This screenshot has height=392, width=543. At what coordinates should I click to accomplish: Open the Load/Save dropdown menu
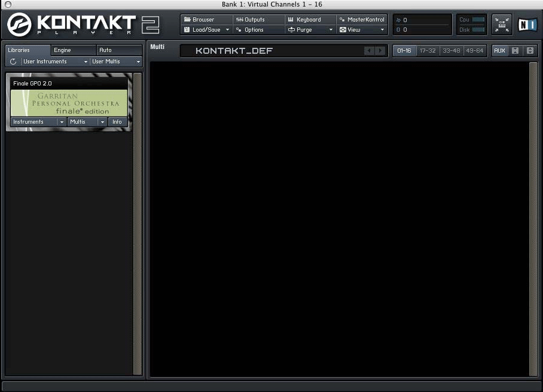(206, 30)
